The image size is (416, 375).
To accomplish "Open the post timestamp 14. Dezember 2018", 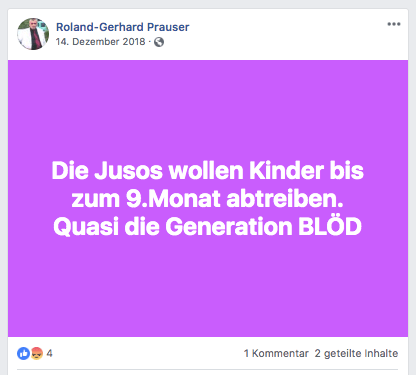I will 101,42.
